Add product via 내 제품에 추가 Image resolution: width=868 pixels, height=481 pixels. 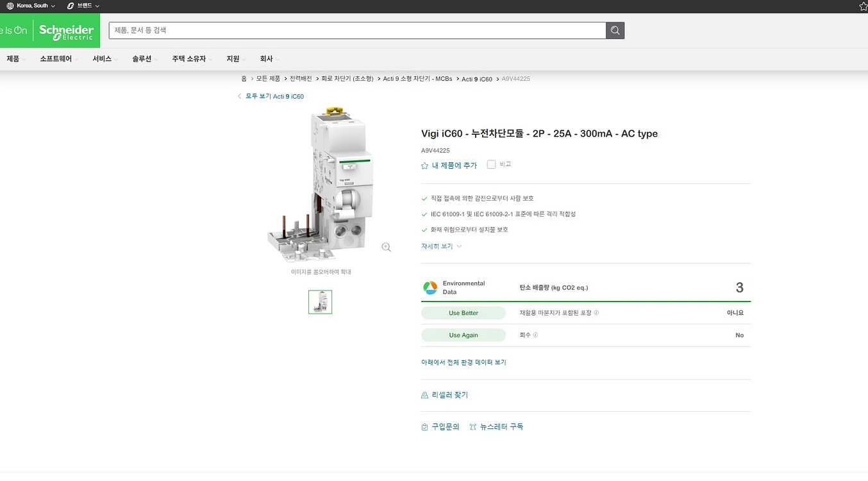pyautogui.click(x=455, y=165)
